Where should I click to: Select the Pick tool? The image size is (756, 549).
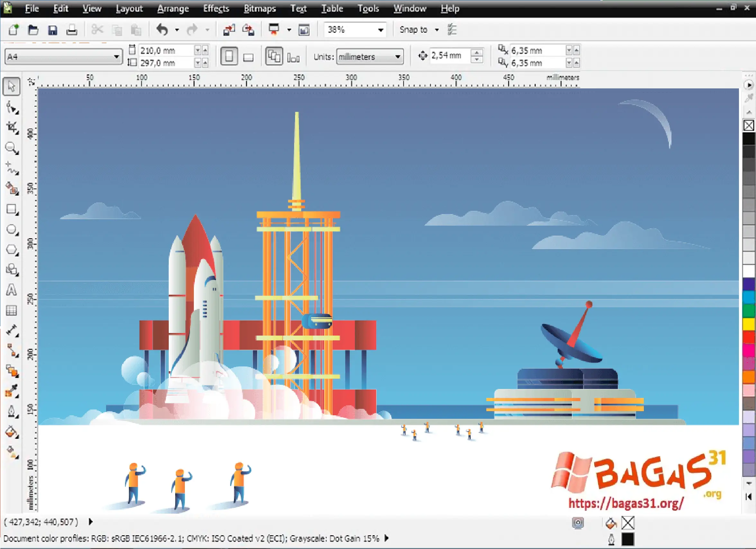11,86
